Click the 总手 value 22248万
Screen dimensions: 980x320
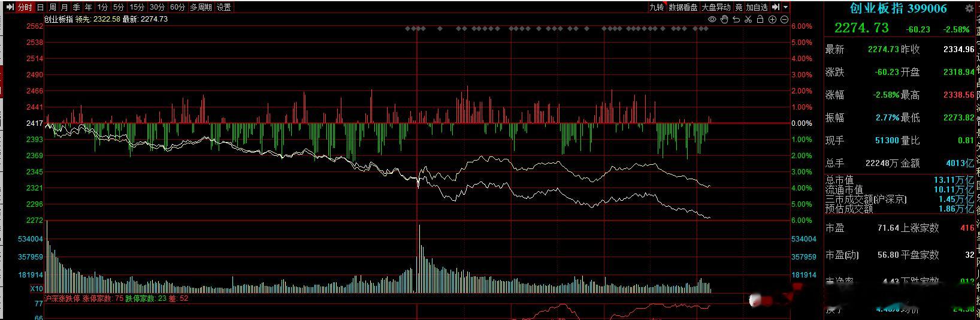pyautogui.click(x=883, y=163)
